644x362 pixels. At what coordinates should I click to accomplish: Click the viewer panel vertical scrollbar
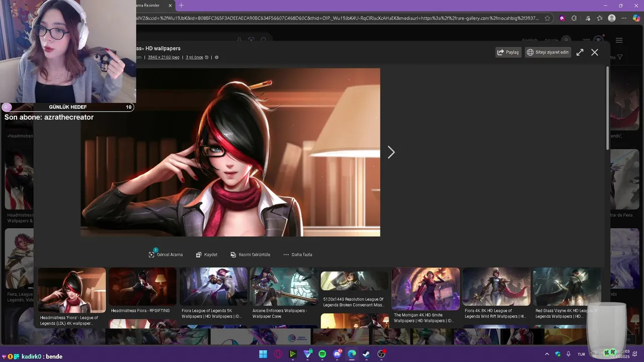click(607, 108)
